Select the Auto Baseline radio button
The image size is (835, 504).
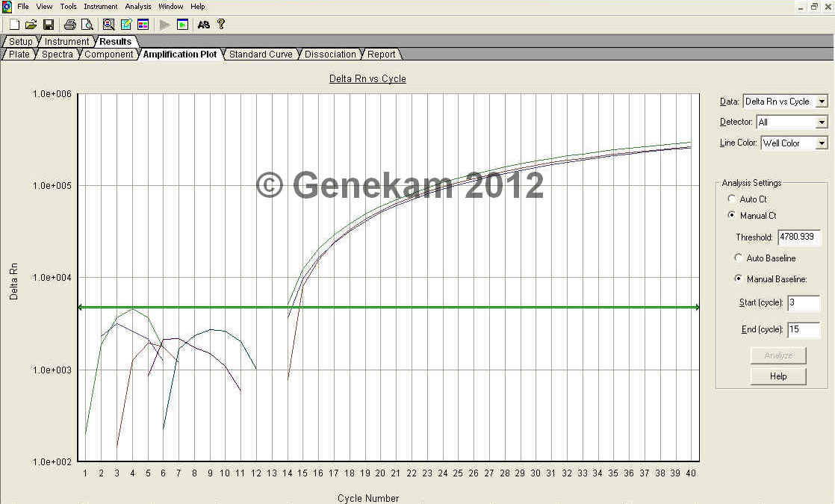738,258
